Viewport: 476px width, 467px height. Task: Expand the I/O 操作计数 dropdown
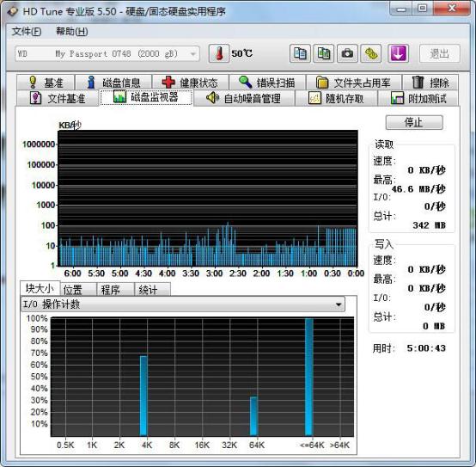point(183,304)
